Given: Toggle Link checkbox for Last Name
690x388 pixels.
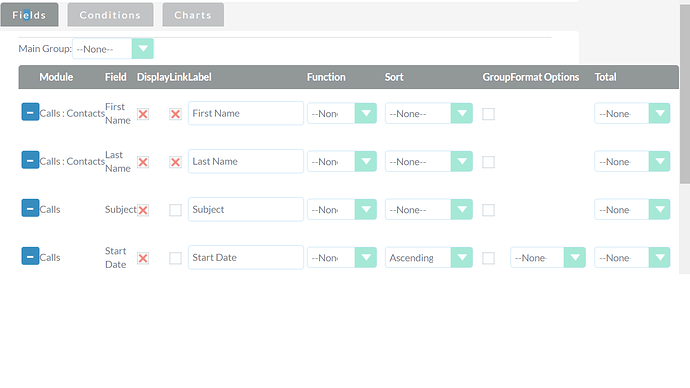Looking at the screenshot, I should coord(175,162).
